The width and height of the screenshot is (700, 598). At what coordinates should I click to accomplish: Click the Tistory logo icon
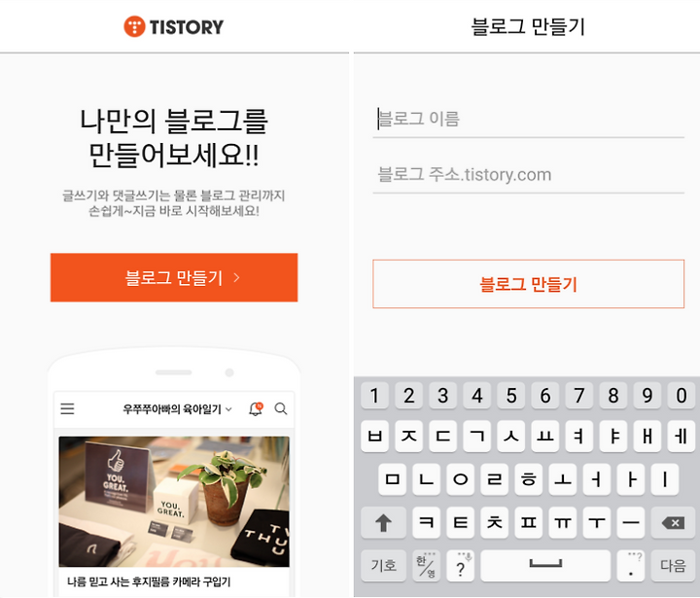click(134, 27)
